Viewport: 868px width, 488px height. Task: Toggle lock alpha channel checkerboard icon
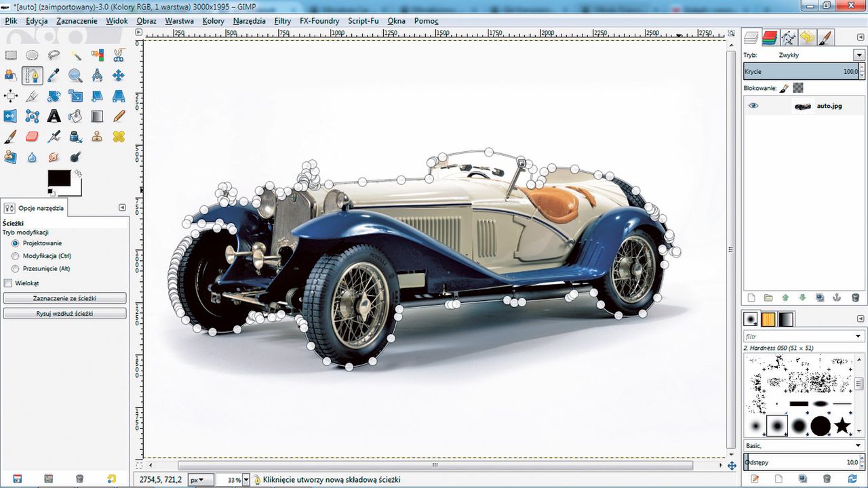click(798, 87)
